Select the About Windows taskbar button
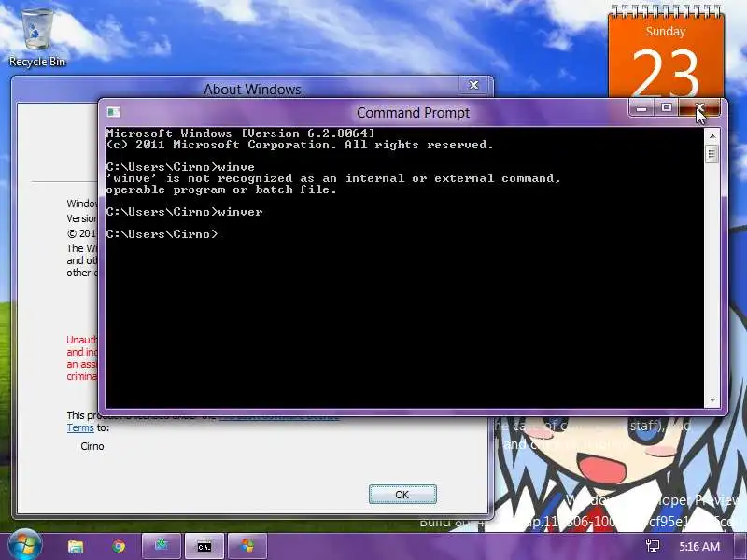 point(247,546)
